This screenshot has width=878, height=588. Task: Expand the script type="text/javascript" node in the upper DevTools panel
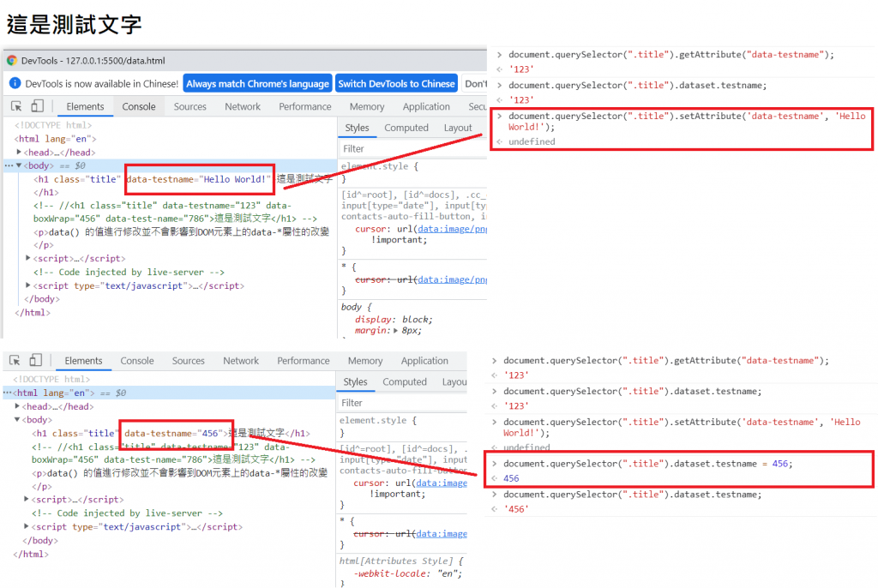tap(28, 285)
